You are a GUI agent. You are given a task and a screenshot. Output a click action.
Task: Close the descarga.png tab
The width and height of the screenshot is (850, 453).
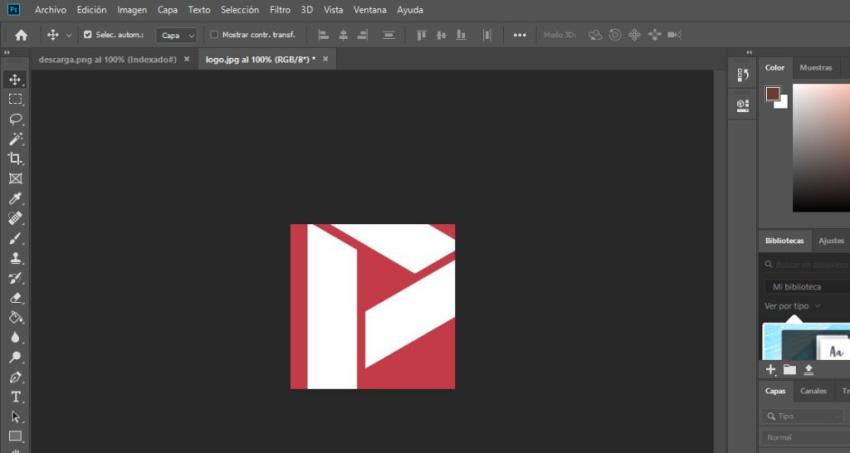[x=186, y=59]
